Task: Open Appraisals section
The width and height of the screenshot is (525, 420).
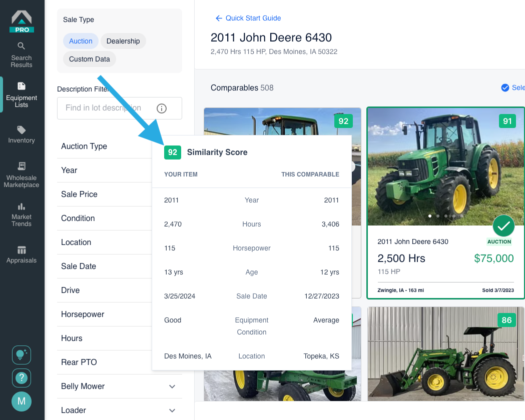Action: click(22, 255)
